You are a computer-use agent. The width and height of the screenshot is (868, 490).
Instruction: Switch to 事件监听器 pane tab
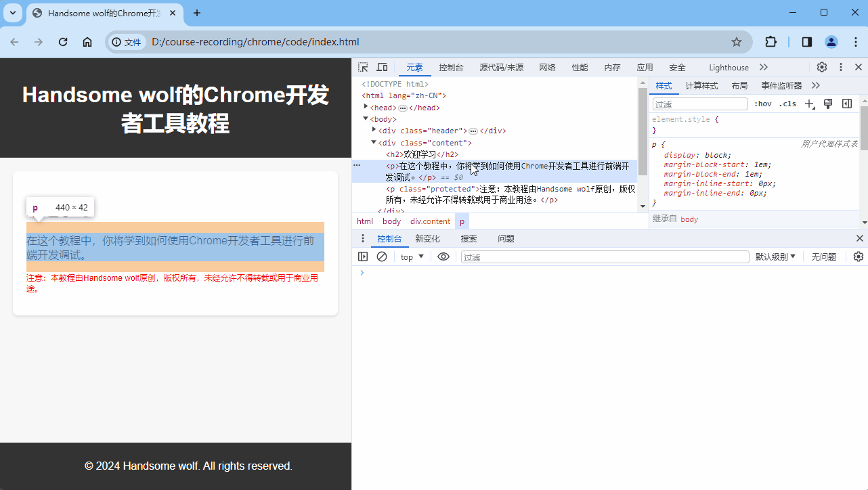coord(781,85)
